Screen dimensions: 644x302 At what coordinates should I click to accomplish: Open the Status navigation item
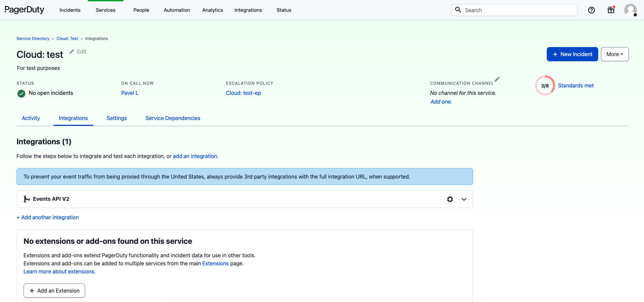[x=284, y=10]
